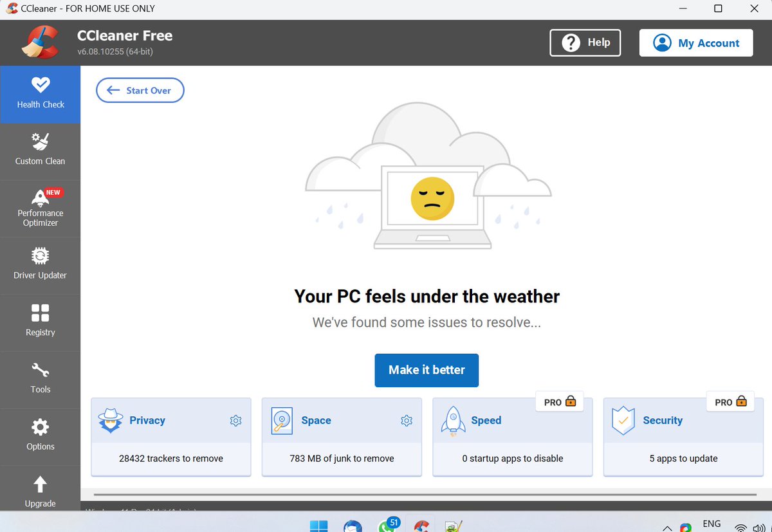Open WhatsApp with 51 notifications in taskbar
The image size is (772, 532).
coord(388,525)
